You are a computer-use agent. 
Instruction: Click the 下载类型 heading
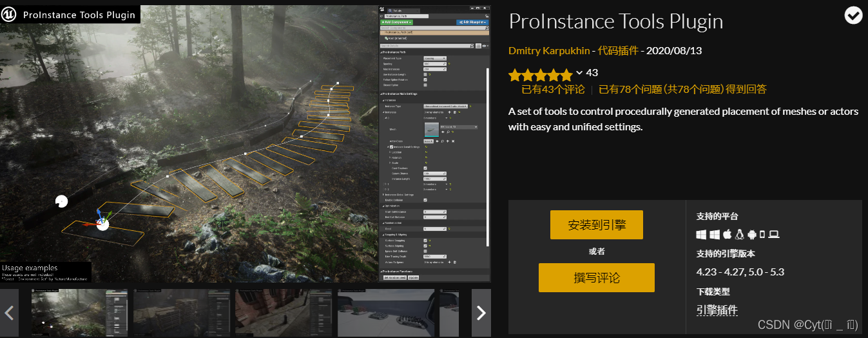[x=713, y=292]
